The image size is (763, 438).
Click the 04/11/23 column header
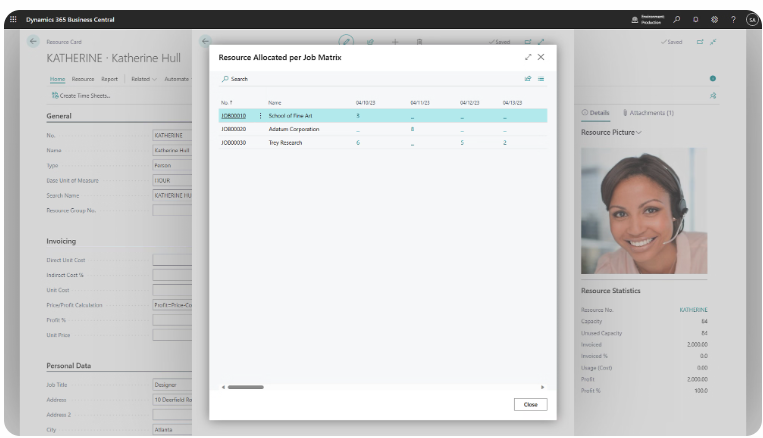tap(420, 103)
